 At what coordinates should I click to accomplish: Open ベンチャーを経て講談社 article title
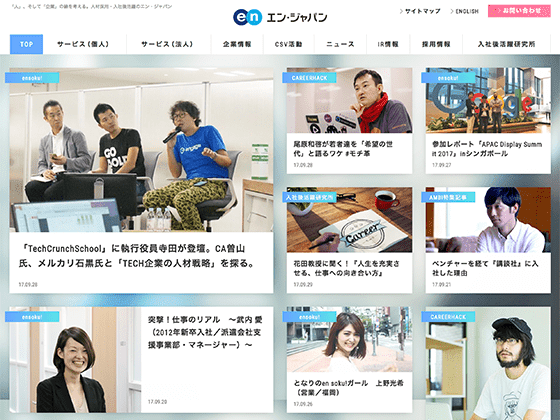[x=485, y=268]
